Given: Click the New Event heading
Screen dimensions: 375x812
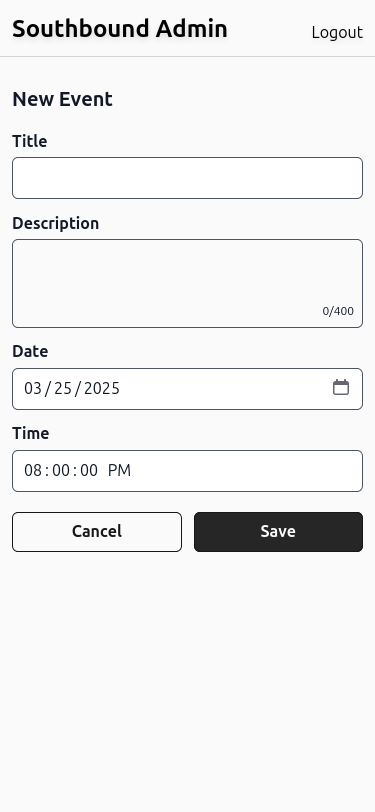Looking at the screenshot, I should click(62, 99).
